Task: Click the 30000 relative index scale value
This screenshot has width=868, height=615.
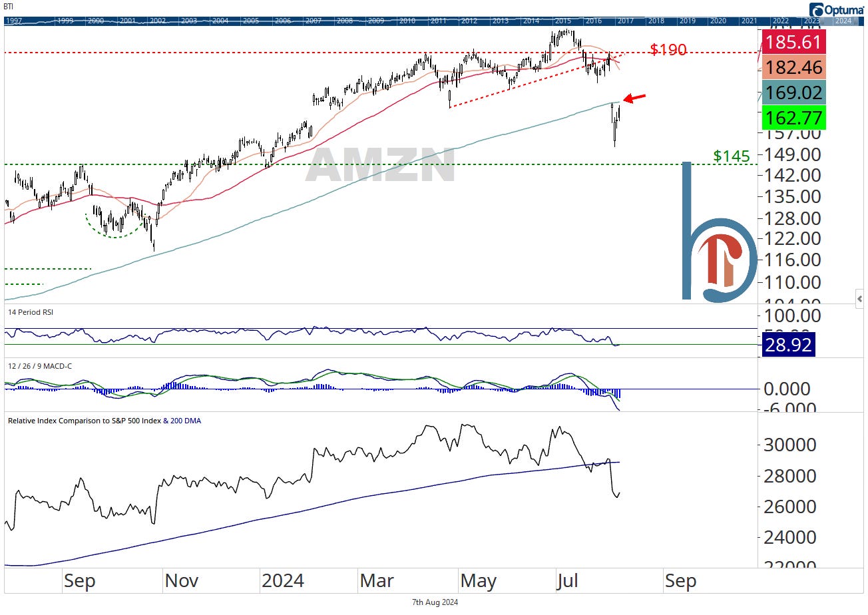Action: pos(790,445)
